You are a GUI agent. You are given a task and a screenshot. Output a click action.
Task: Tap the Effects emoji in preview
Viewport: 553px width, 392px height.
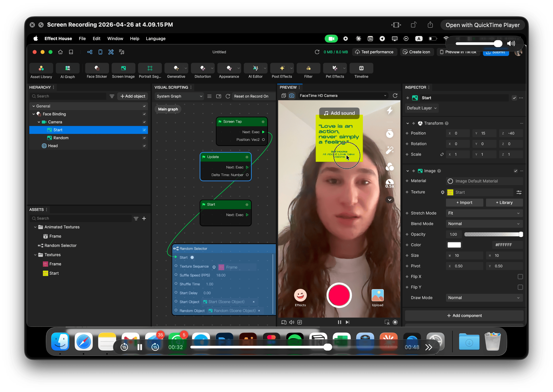[x=300, y=295]
